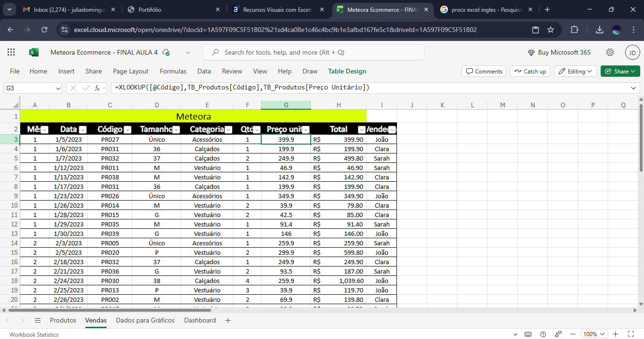Bookmark page with browser star icon

[x=551, y=30]
